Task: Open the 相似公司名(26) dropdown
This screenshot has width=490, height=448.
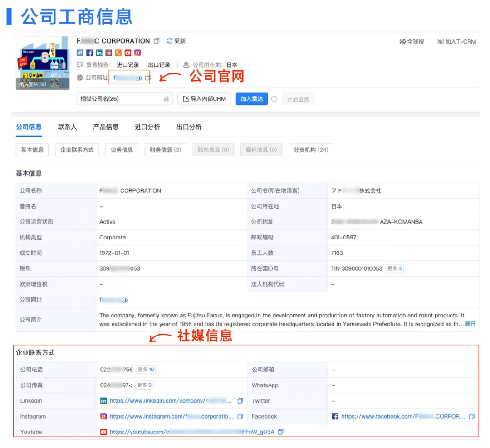Action: pyautogui.click(x=124, y=99)
